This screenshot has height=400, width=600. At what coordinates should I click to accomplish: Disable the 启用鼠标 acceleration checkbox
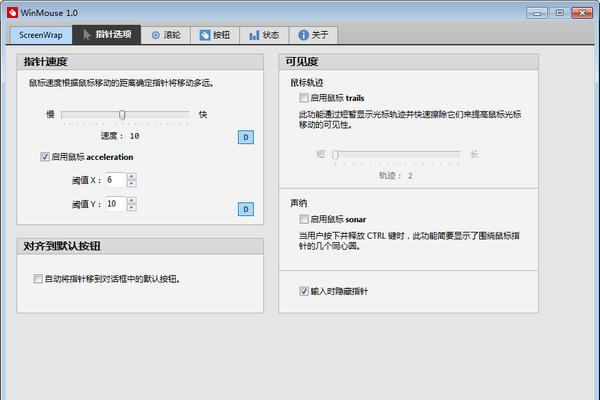click(x=45, y=157)
